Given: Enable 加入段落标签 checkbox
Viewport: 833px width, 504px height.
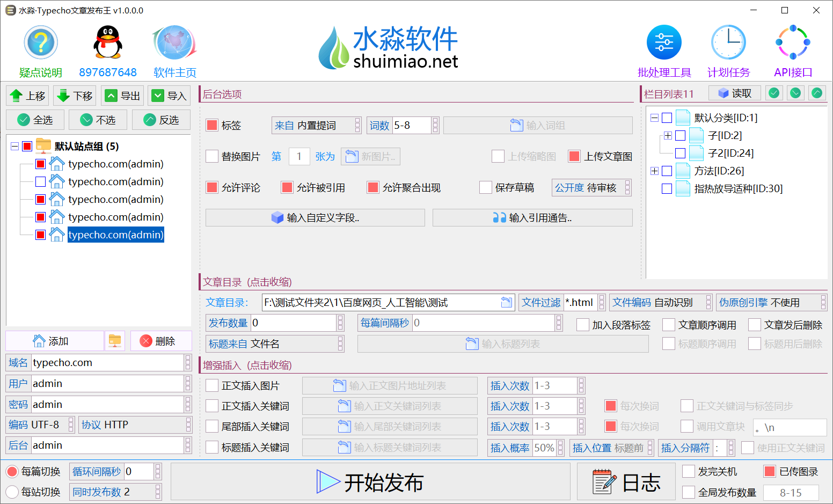Looking at the screenshot, I should [x=583, y=325].
